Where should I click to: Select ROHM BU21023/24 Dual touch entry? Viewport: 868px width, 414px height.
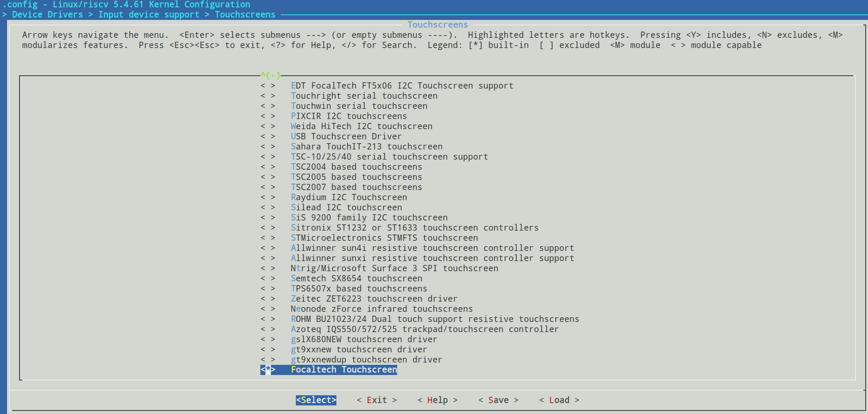tap(435, 319)
